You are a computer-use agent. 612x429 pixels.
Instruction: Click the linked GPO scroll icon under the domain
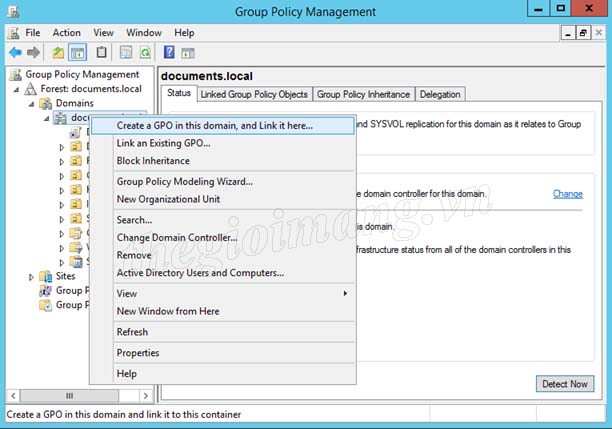point(75,133)
